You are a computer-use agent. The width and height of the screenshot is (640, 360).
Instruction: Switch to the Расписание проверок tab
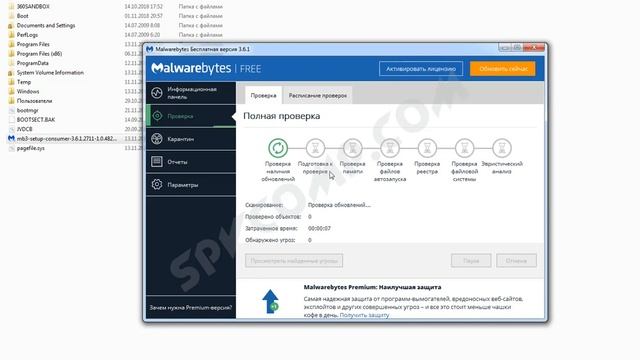click(x=318, y=96)
